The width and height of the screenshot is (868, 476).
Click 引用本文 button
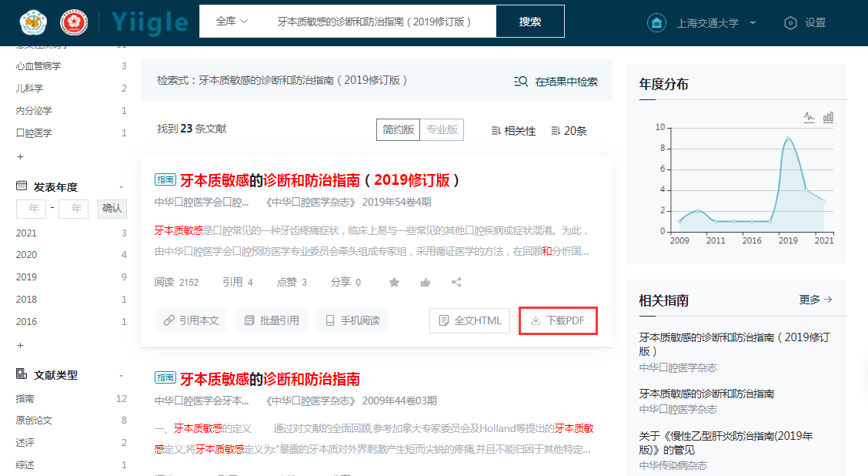[x=191, y=320]
